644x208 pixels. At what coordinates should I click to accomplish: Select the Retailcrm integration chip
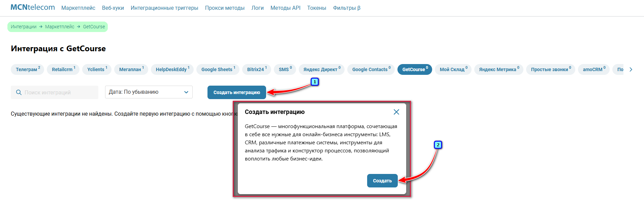(x=63, y=69)
